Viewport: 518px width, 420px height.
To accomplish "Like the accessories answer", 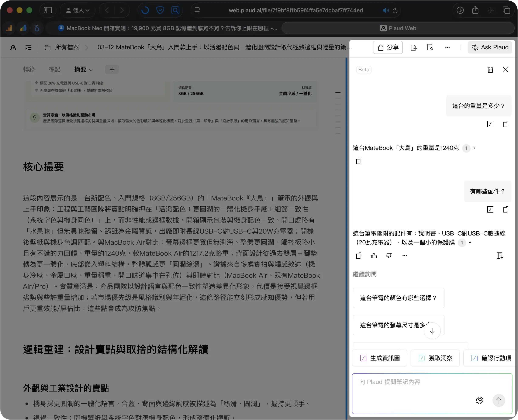I will [x=374, y=255].
